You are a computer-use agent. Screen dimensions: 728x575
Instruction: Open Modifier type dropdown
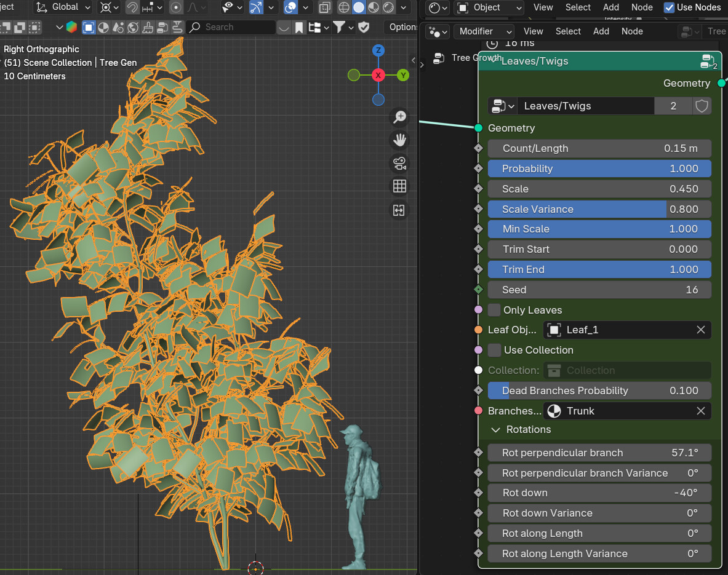[x=484, y=31]
